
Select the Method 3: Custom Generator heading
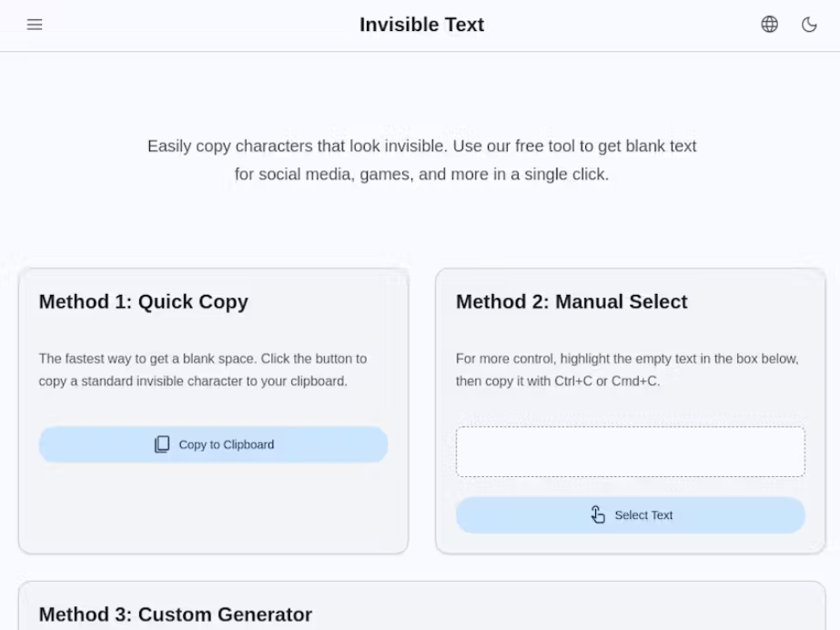pos(175,615)
